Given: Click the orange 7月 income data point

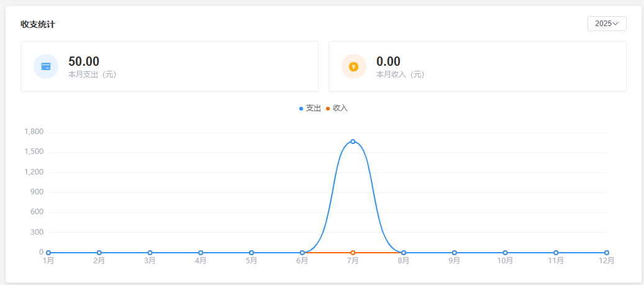Looking at the screenshot, I should tap(353, 253).
